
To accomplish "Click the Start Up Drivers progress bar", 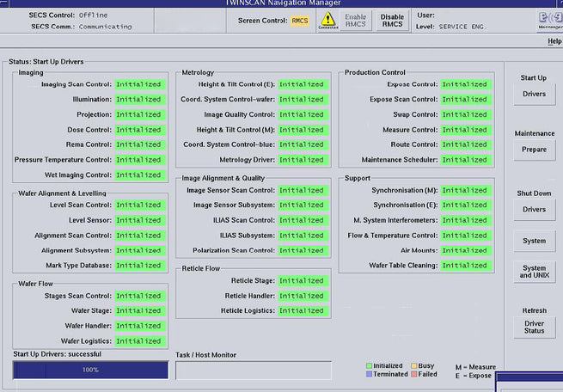I will point(90,370).
